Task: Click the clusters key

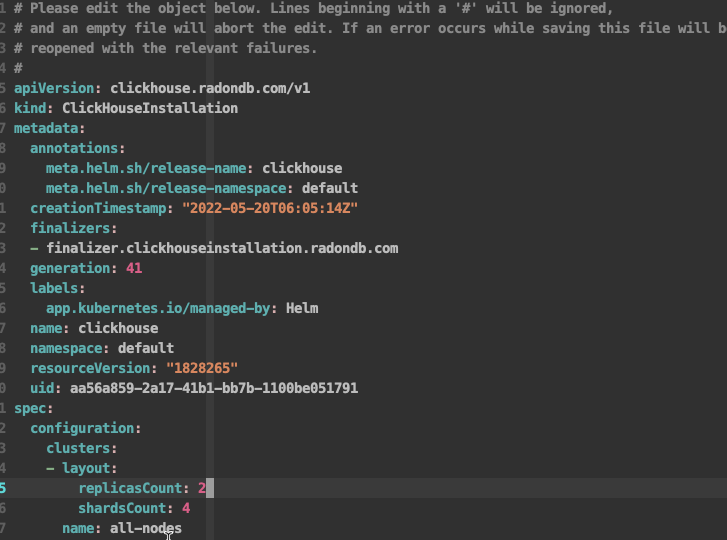Action: click(x=78, y=448)
